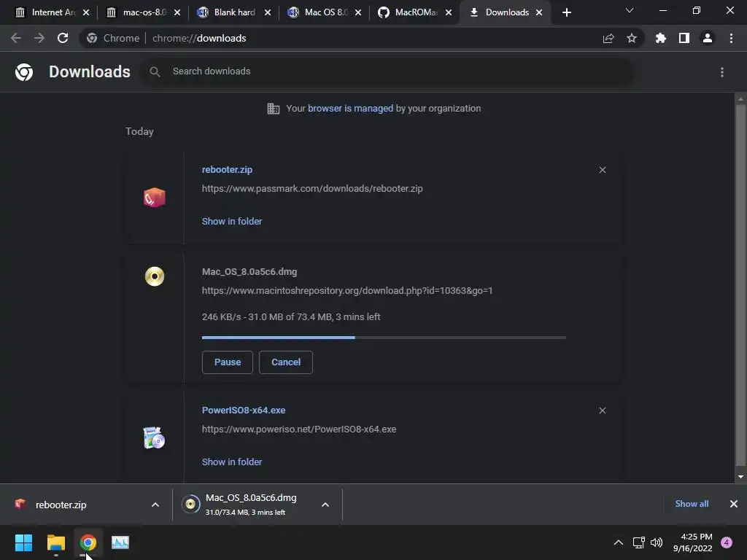The width and height of the screenshot is (747, 560).
Task: Open the Downloads page three-dot menu
Action: click(x=722, y=72)
